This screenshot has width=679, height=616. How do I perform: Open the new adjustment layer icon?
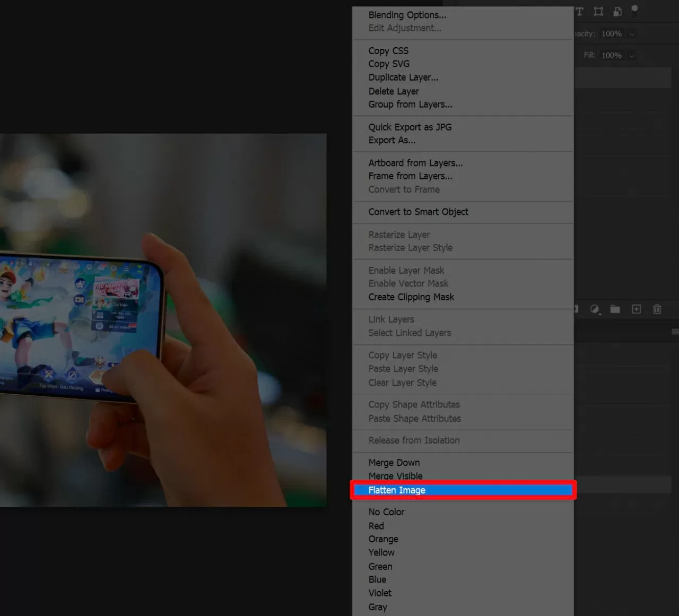(595, 309)
